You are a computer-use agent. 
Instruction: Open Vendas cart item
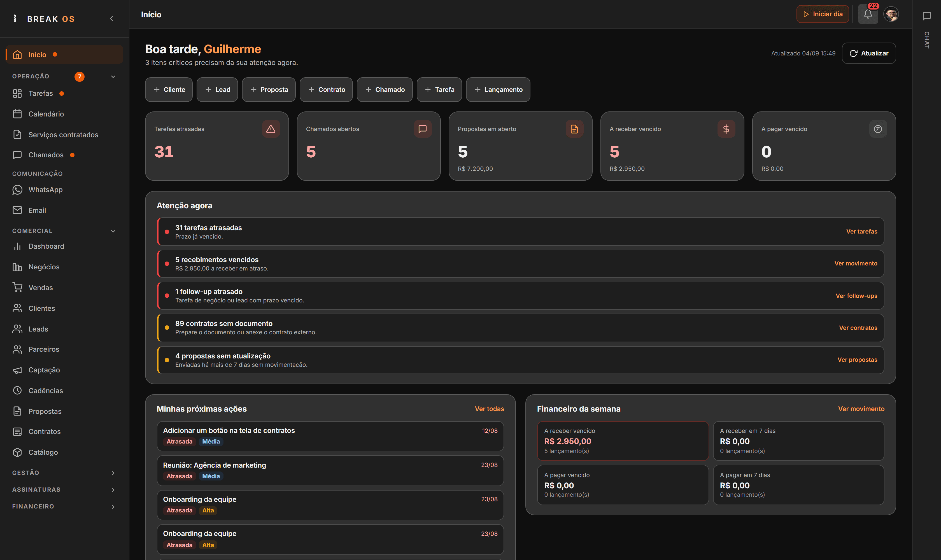click(64, 288)
